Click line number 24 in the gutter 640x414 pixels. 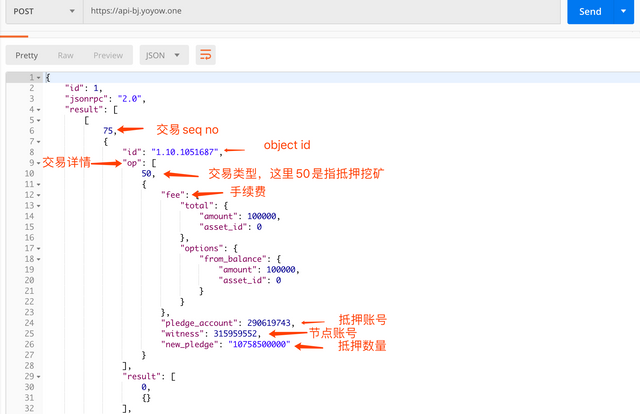pos(29,323)
